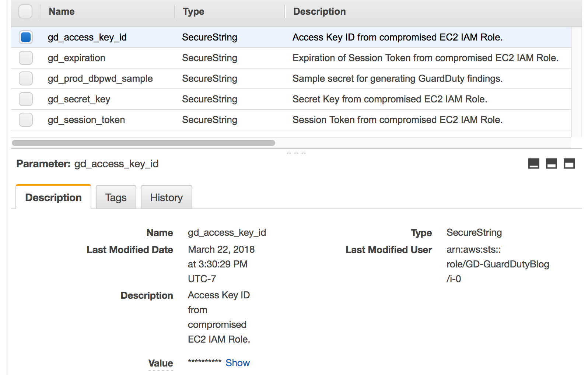Open the gd_session_token parameter row
Image resolution: width=588 pixels, height=375 pixels.
tap(291, 120)
